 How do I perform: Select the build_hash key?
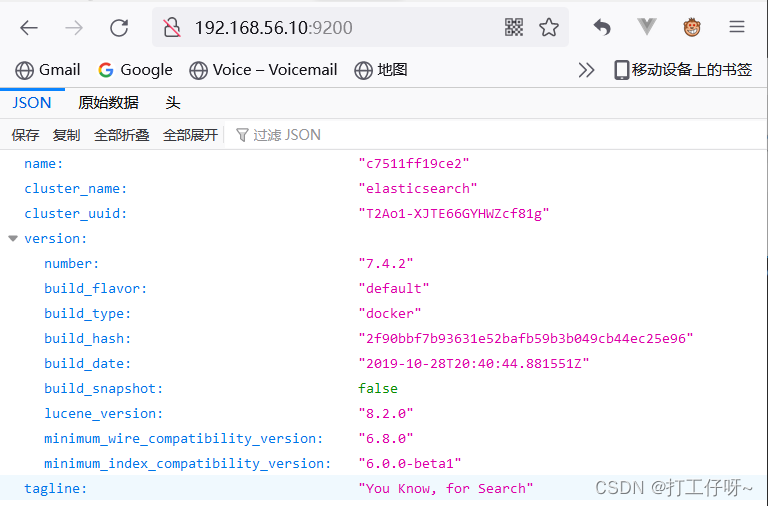point(88,338)
